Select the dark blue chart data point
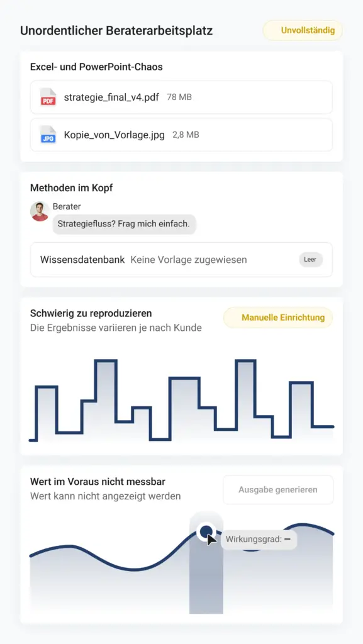Viewport: 363px width, 644px height. [206, 531]
